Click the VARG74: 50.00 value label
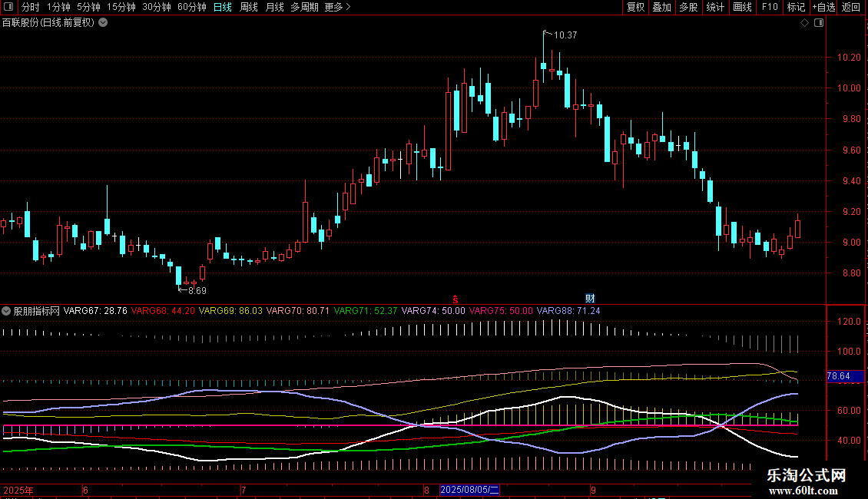Image resolution: width=868 pixels, height=499 pixels. pyautogui.click(x=433, y=311)
